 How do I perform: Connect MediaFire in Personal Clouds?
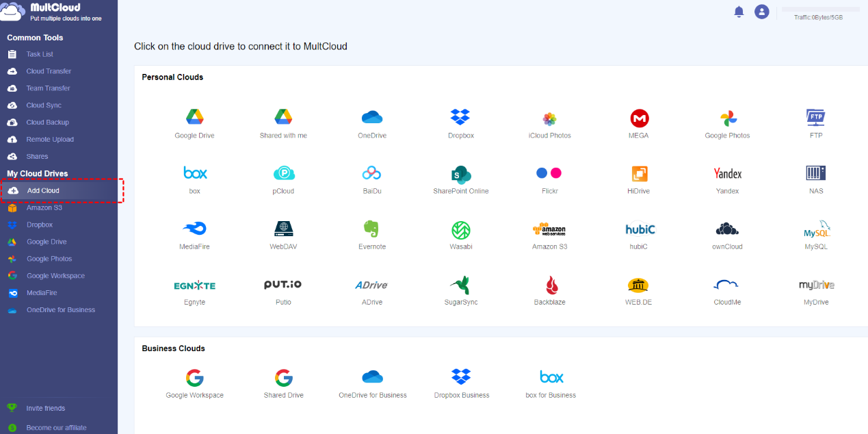coord(194,235)
